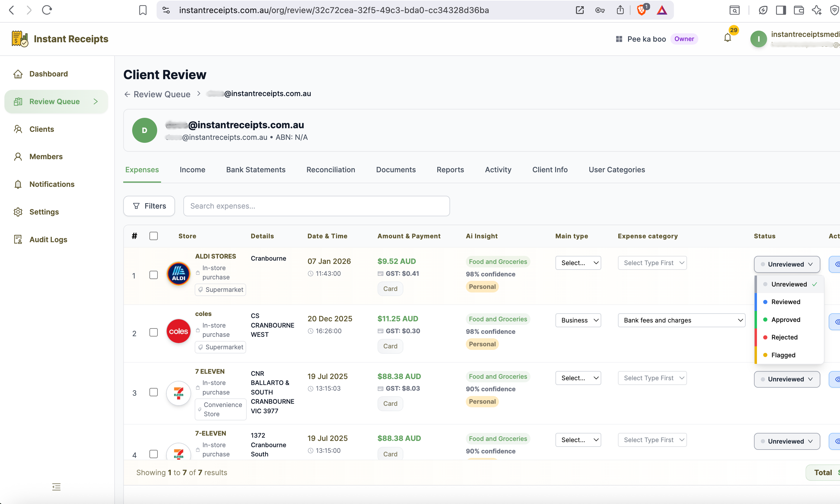
Task: Open status dropdown for 7-ELEVEN row 4
Action: 787,441
